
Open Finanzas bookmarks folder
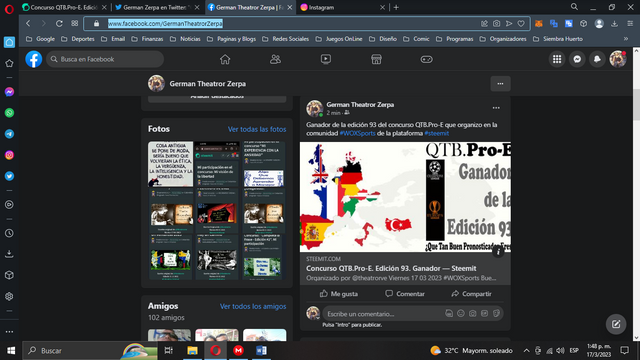click(x=148, y=39)
